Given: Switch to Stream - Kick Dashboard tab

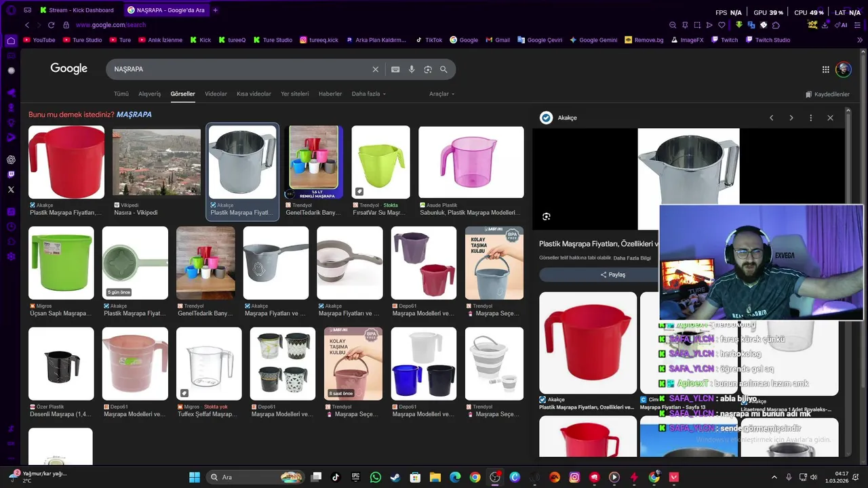Looking at the screenshot, I should coord(77,10).
